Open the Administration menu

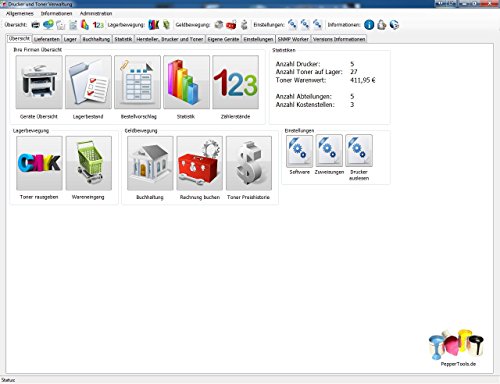pos(96,14)
